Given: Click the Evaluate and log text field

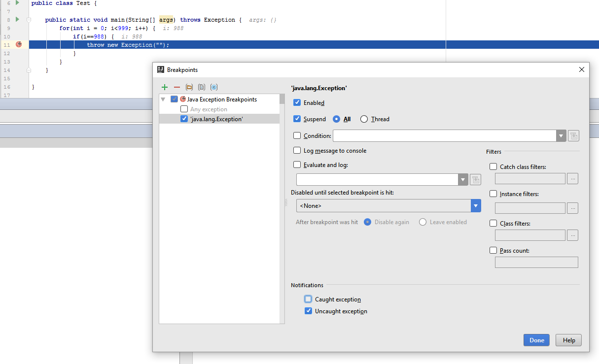Looking at the screenshot, I should pos(377,180).
